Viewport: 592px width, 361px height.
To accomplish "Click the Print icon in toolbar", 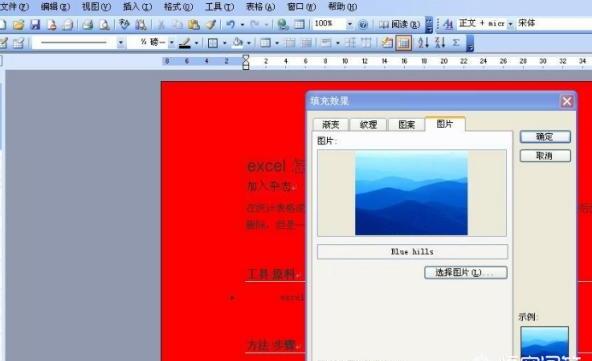I will pyautogui.click(x=87, y=25).
